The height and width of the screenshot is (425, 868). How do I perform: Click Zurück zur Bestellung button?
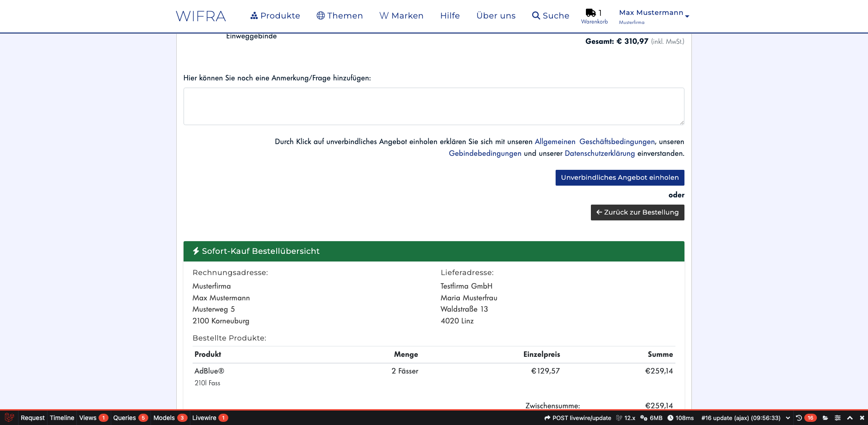[637, 212]
